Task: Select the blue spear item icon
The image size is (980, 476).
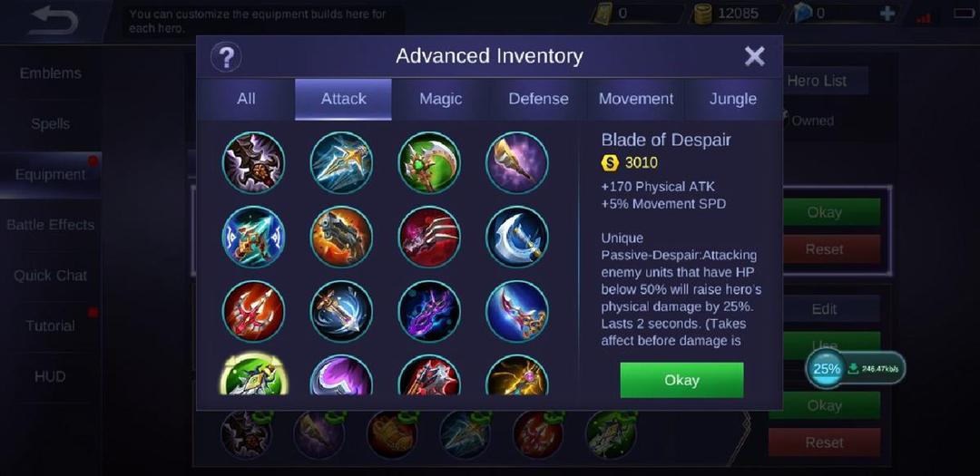Action: point(341,162)
